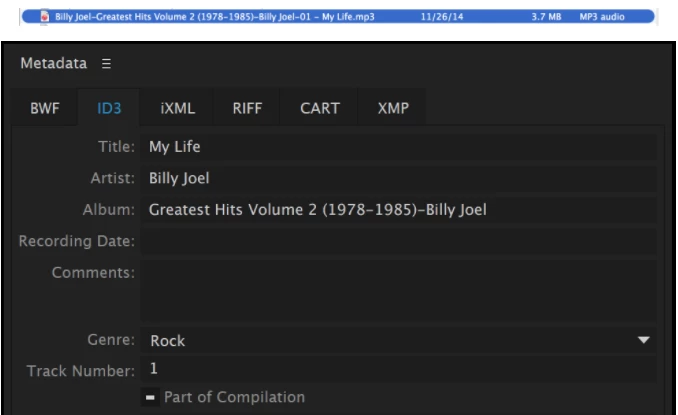Open the Genre dropdown showing Rock
Viewport: 678px width, 415px height.
click(x=398, y=341)
